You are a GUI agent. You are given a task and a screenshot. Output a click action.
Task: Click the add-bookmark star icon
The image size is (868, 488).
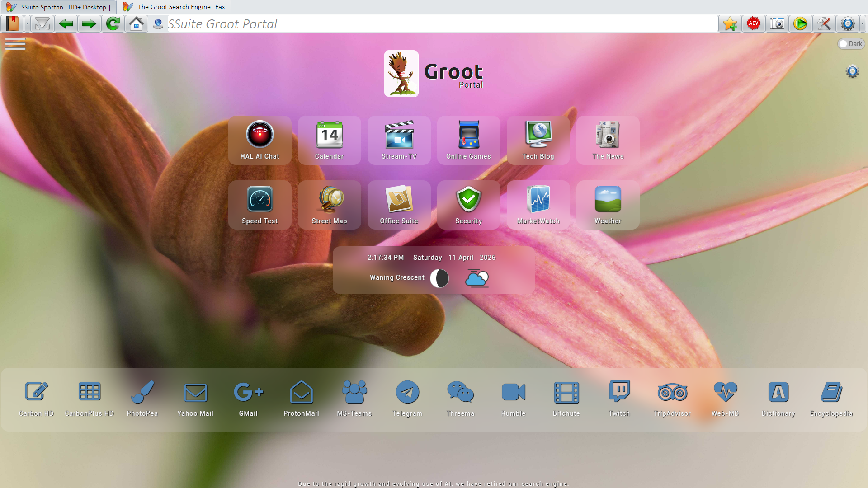[730, 23]
